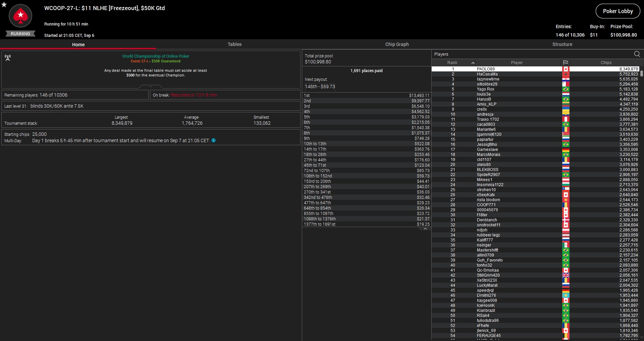The width and height of the screenshot is (644, 341).
Task: Collapse the payout list chevron
Action: tap(425, 229)
